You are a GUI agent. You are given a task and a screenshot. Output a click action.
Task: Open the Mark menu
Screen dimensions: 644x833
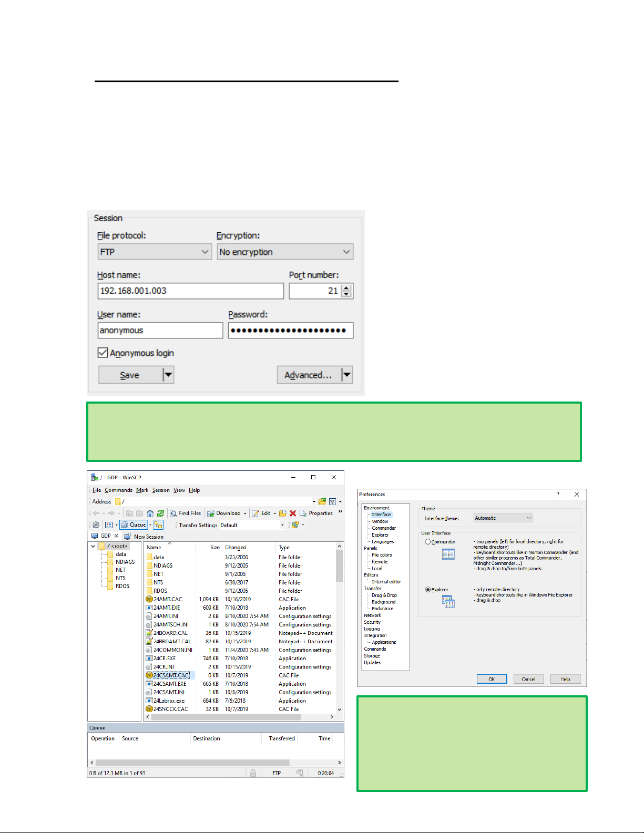142,490
